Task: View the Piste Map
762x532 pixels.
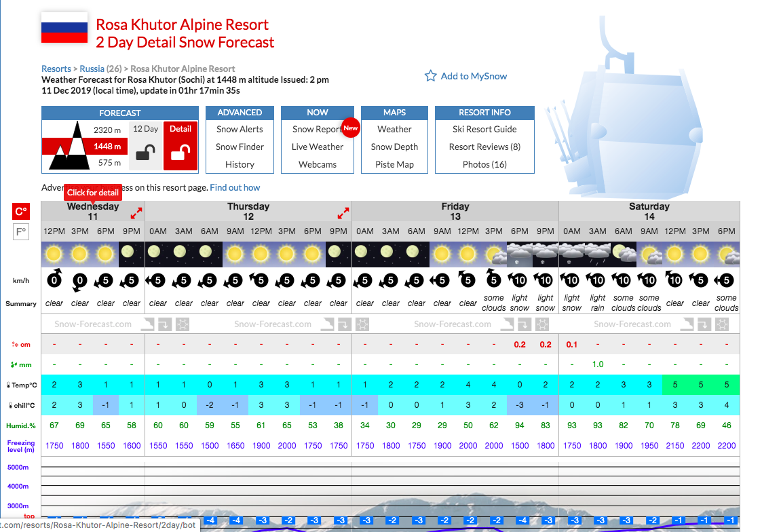Action: point(395,165)
